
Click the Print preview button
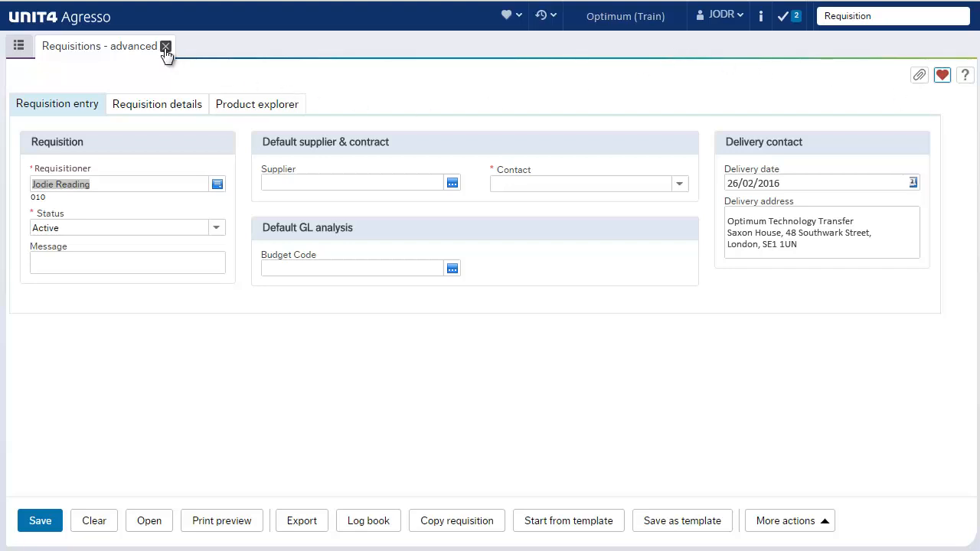222,520
